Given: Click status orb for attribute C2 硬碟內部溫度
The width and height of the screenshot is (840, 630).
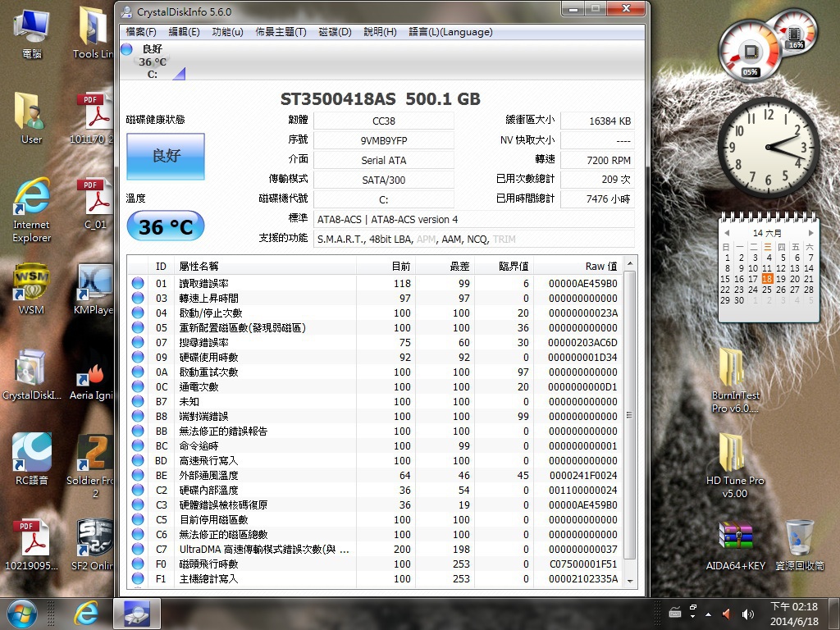Looking at the screenshot, I should coord(138,491).
